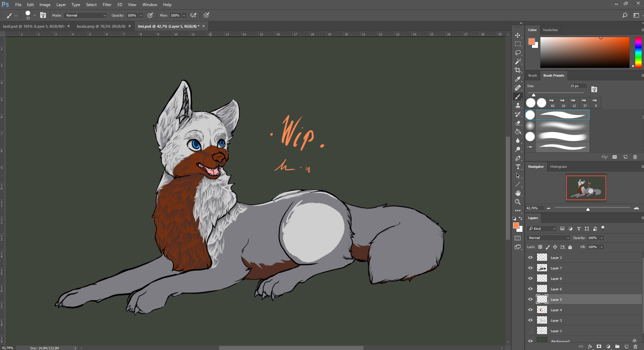Activate the Zoom tool

(x=518, y=202)
